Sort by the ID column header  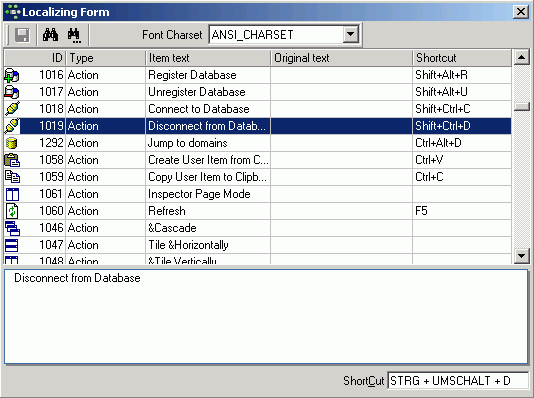35,58
